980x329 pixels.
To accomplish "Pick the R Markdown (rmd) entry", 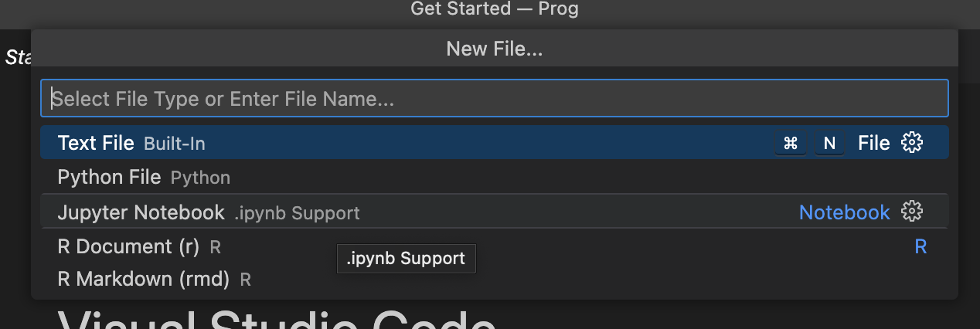I will (143, 279).
